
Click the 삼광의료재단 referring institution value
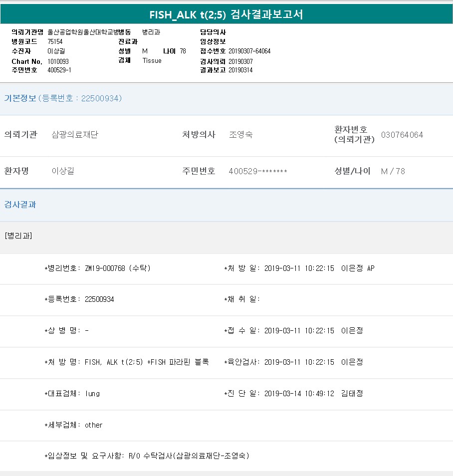click(x=75, y=135)
